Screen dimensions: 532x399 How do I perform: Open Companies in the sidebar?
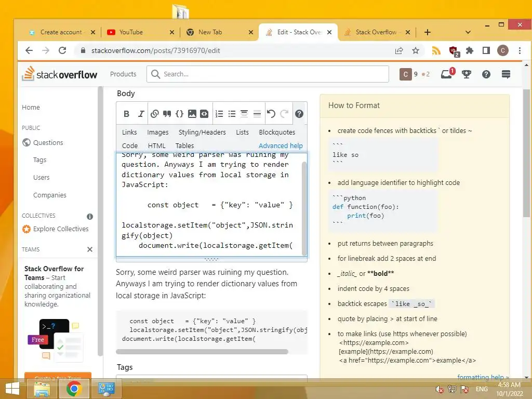tap(49, 195)
